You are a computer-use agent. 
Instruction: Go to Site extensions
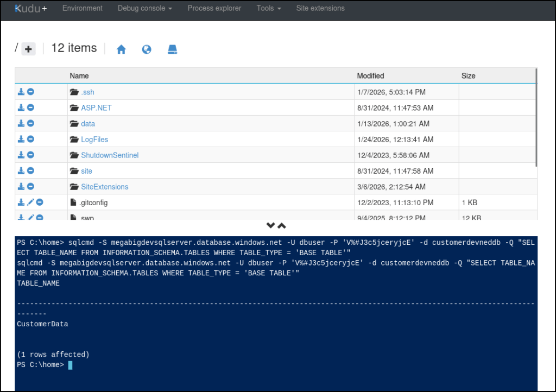320,8
